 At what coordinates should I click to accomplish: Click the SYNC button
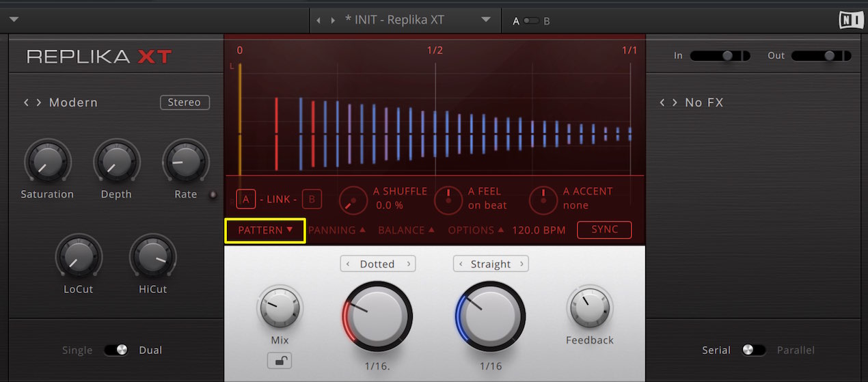point(604,230)
